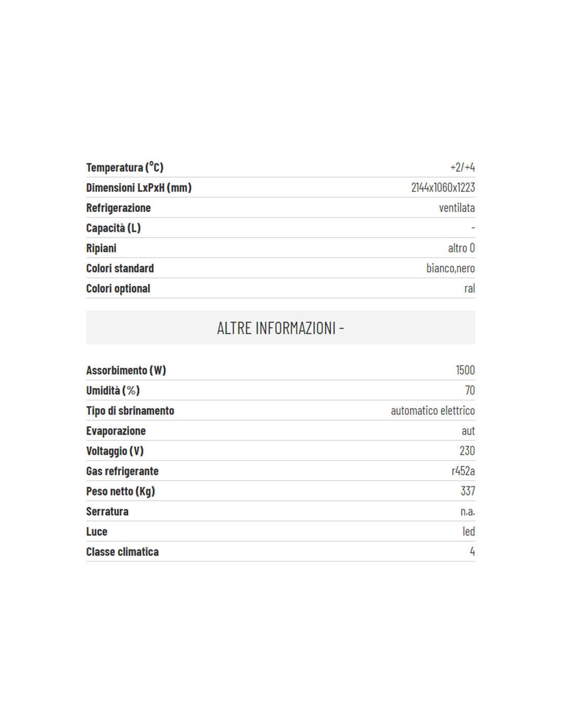Click the Colori optional label

(118, 289)
